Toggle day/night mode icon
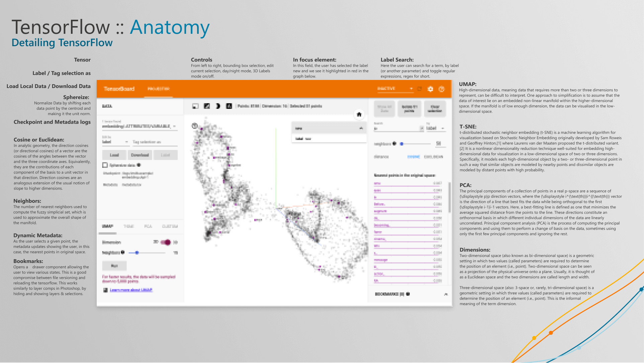Image resolution: width=644 pixels, height=363 pixels. tap(218, 106)
